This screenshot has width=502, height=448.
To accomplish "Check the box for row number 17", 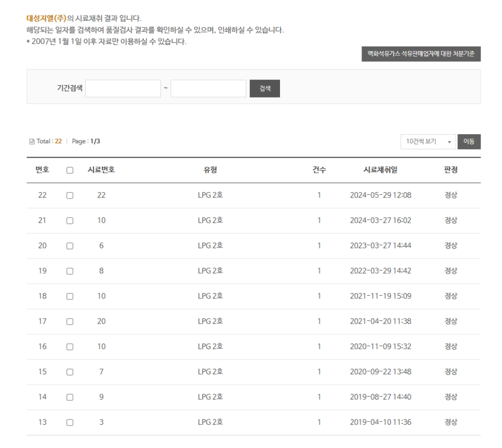I will [70, 321].
